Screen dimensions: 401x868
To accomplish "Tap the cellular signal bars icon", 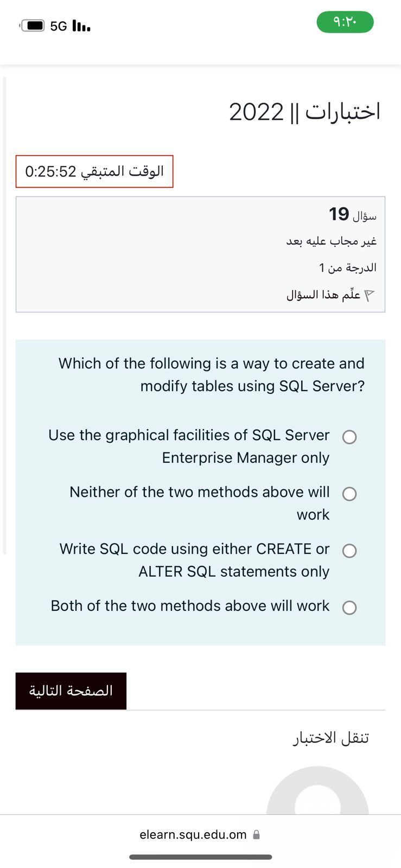I will tap(81, 26).
